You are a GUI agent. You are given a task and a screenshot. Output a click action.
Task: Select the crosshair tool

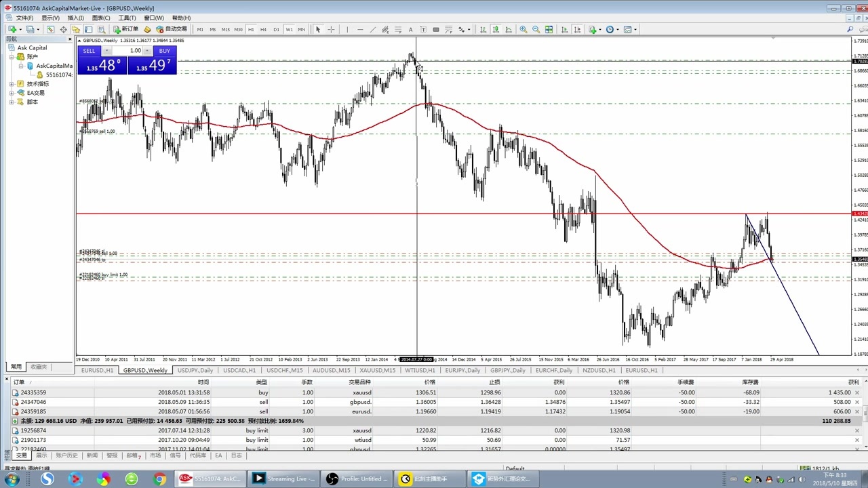331,29
